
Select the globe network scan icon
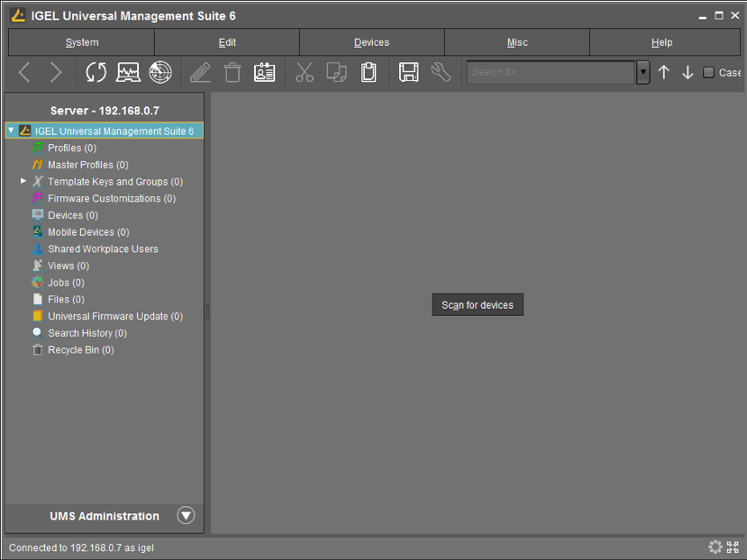(160, 72)
